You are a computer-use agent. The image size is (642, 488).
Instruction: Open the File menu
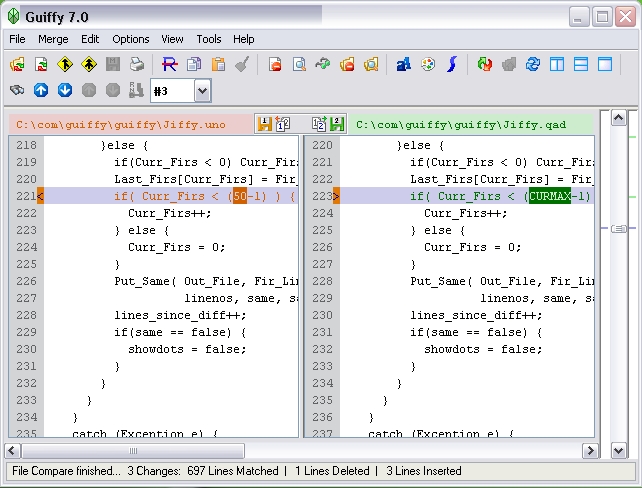pos(17,39)
